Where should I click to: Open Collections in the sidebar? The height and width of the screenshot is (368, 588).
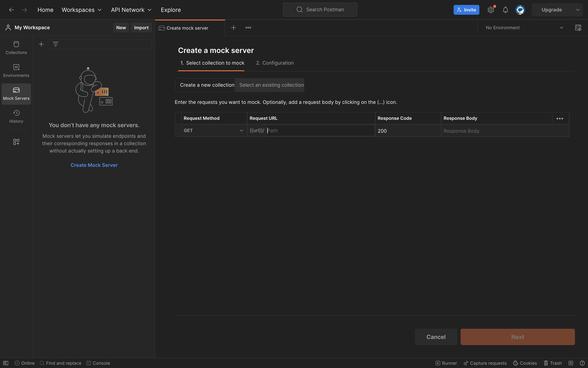[x=16, y=48]
